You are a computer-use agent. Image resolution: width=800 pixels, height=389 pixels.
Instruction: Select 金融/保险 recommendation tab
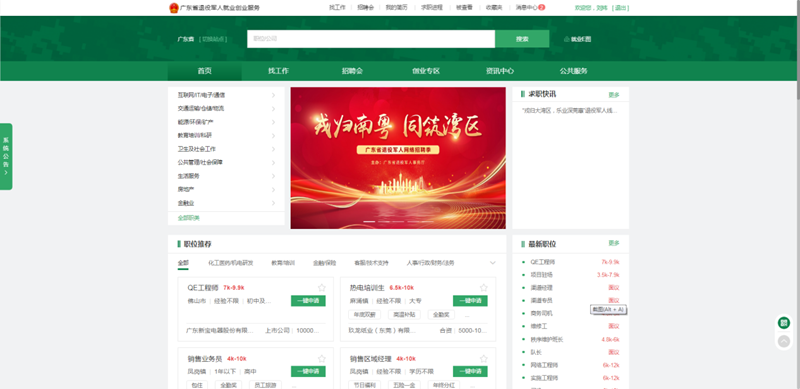click(x=324, y=263)
